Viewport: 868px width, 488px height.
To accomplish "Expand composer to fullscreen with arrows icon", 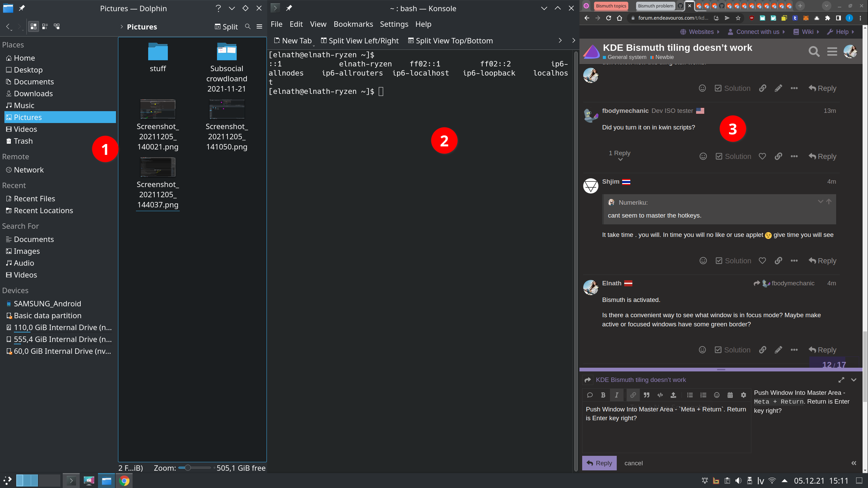I will [841, 380].
